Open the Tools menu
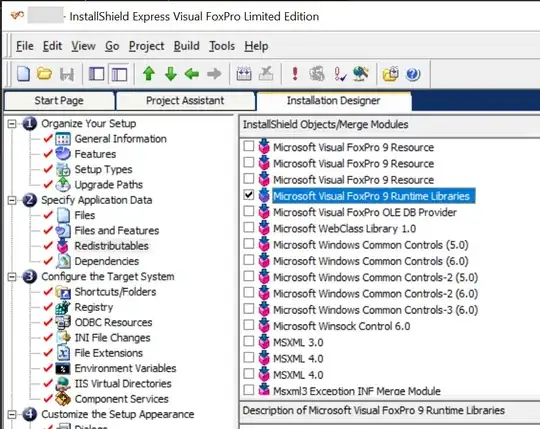This screenshot has width=540, height=429. [222, 46]
